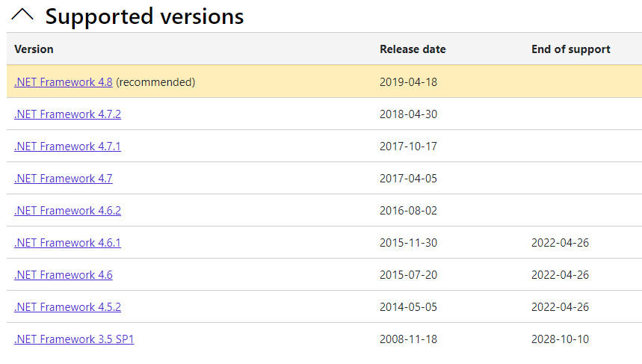642x364 pixels.
Task: Click the 2028-10-10 end of support cell
Action: 560,339
